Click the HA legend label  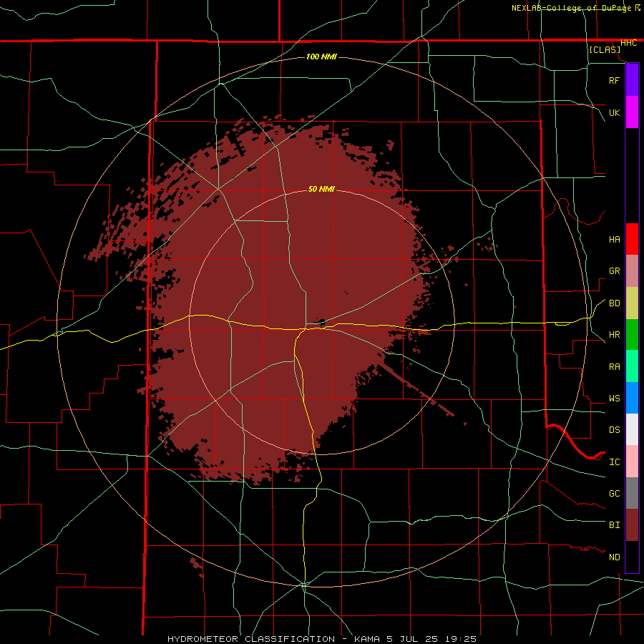coord(614,239)
